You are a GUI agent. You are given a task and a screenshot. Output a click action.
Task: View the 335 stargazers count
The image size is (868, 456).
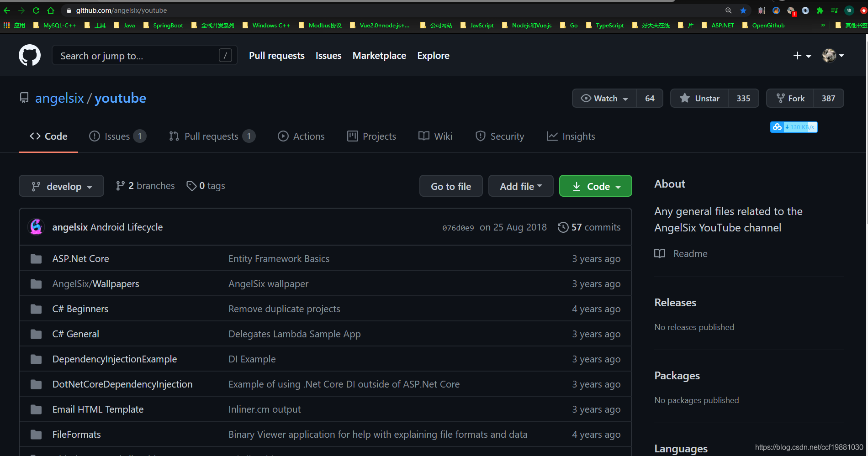pyautogui.click(x=743, y=98)
